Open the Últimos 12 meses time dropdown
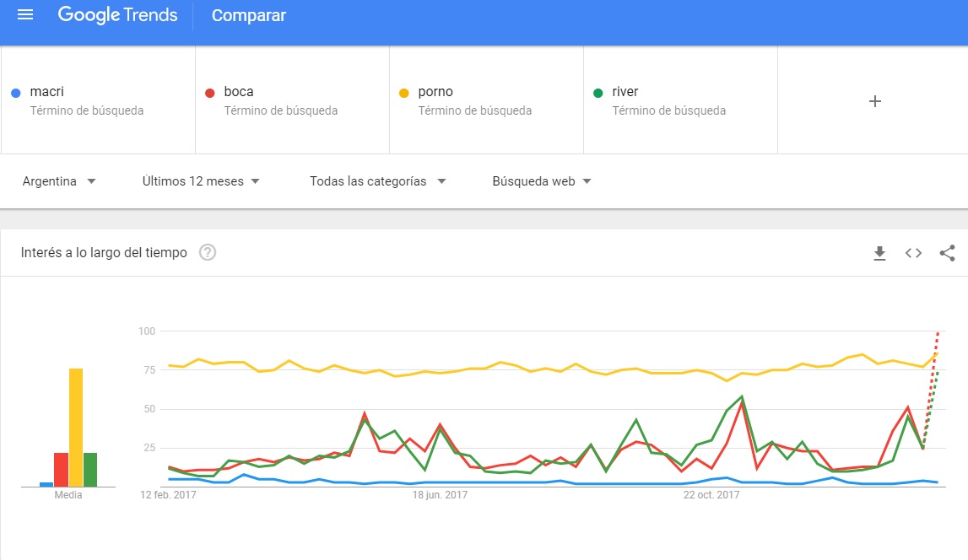This screenshot has height=560, width=968. pyautogui.click(x=201, y=181)
